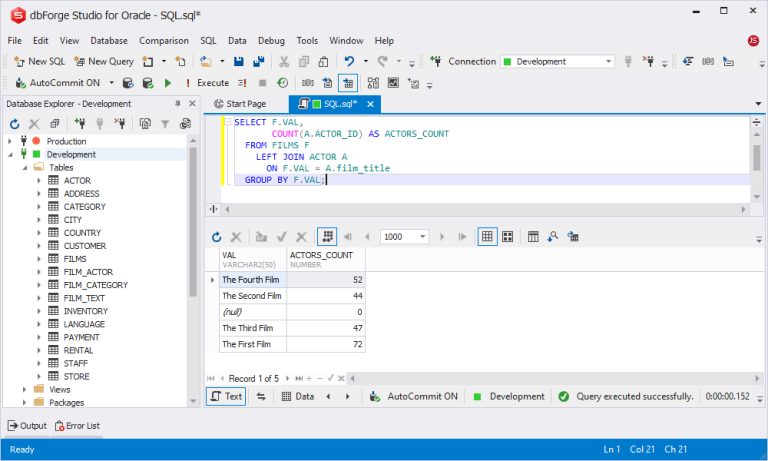The width and height of the screenshot is (768, 461).
Task: Click the Save file icon
Action: 239,61
